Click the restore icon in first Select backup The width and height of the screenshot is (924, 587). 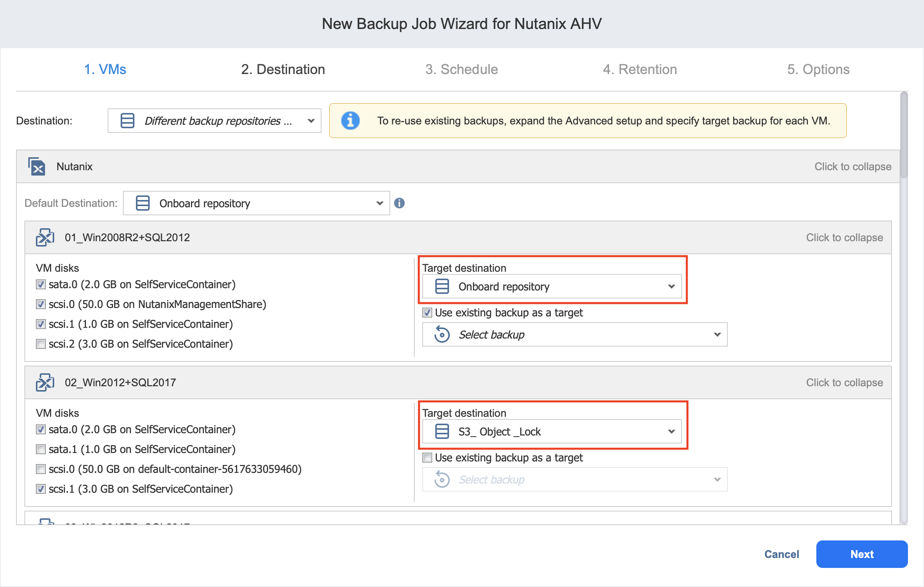(442, 334)
